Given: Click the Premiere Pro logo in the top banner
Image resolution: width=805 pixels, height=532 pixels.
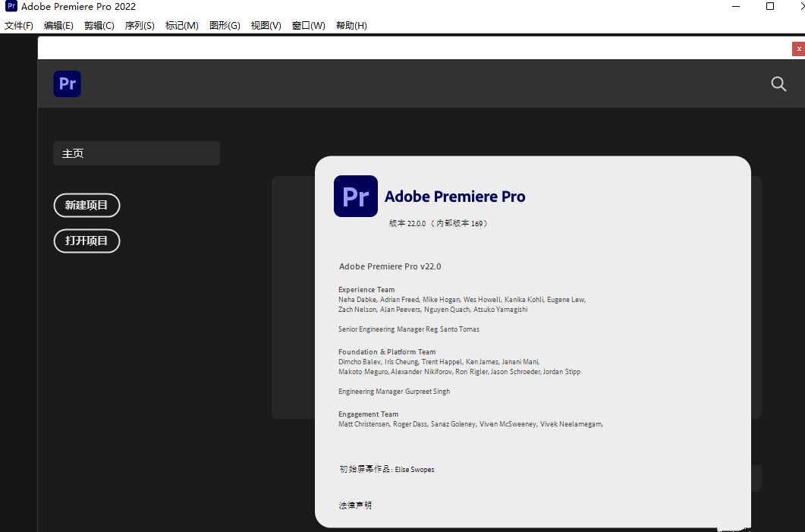Looking at the screenshot, I should [67, 83].
